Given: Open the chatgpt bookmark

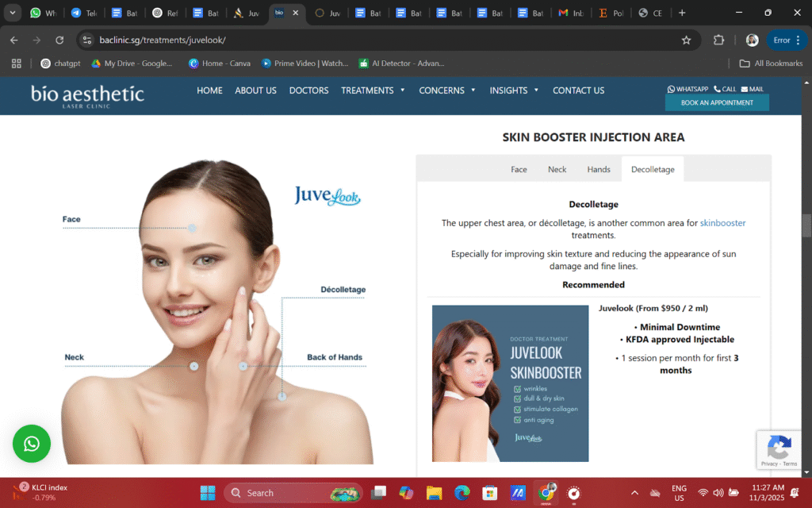Looking at the screenshot, I should [x=60, y=63].
